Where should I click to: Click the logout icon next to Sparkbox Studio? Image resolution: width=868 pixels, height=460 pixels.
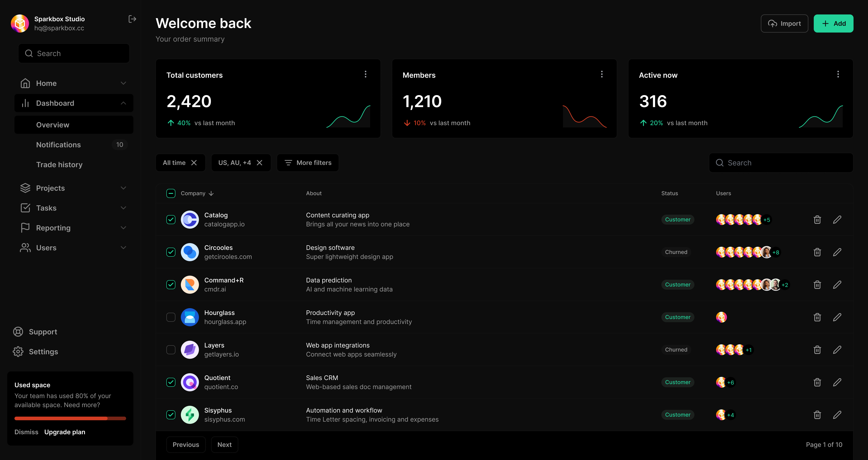[132, 19]
